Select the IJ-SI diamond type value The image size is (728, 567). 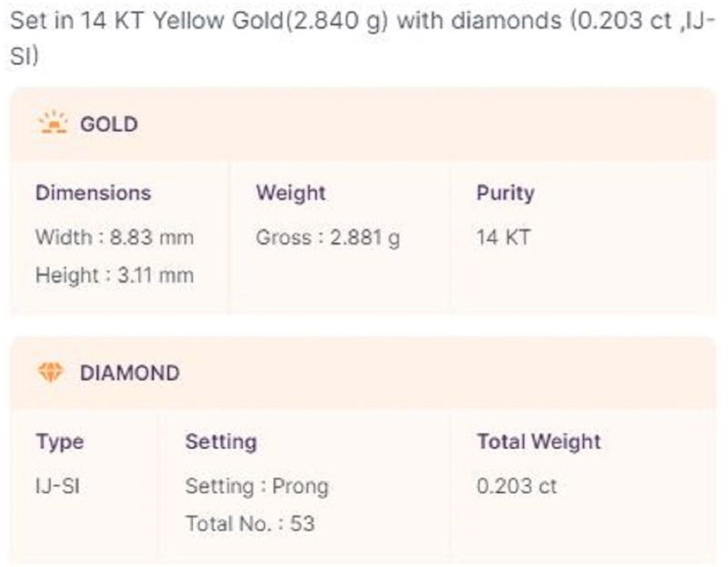tap(57, 486)
